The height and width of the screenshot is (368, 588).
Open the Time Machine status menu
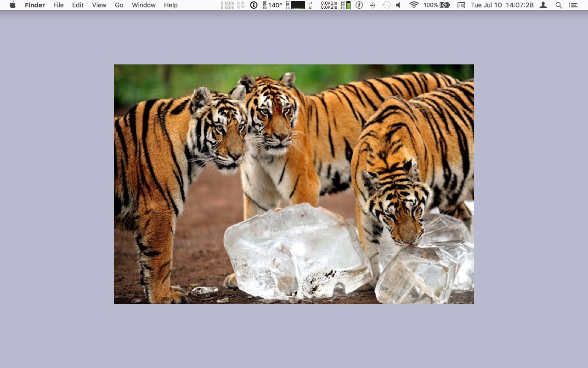(x=387, y=5)
